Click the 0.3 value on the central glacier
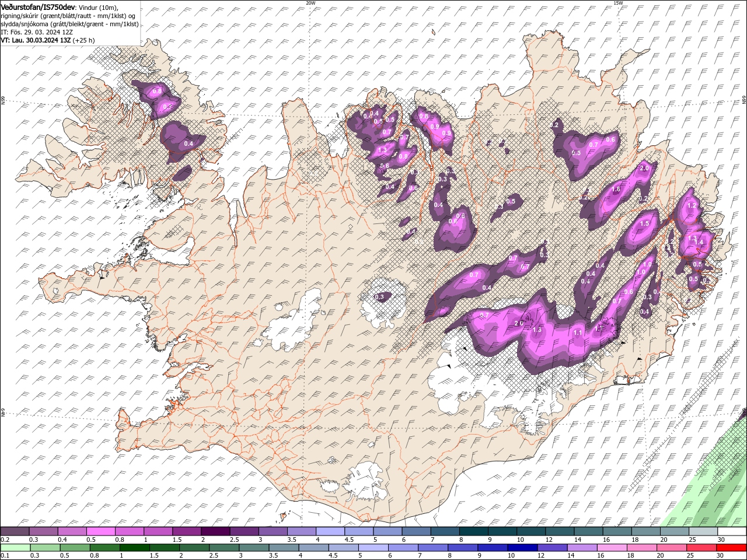The width and height of the screenshot is (747, 560). coord(380,297)
